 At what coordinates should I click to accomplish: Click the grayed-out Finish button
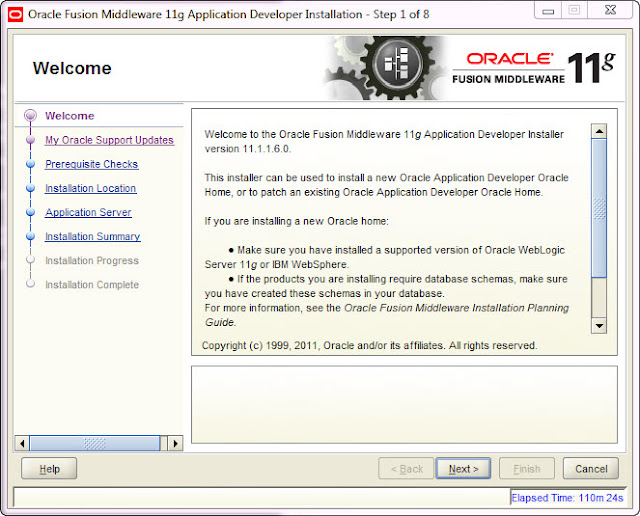tap(527, 469)
